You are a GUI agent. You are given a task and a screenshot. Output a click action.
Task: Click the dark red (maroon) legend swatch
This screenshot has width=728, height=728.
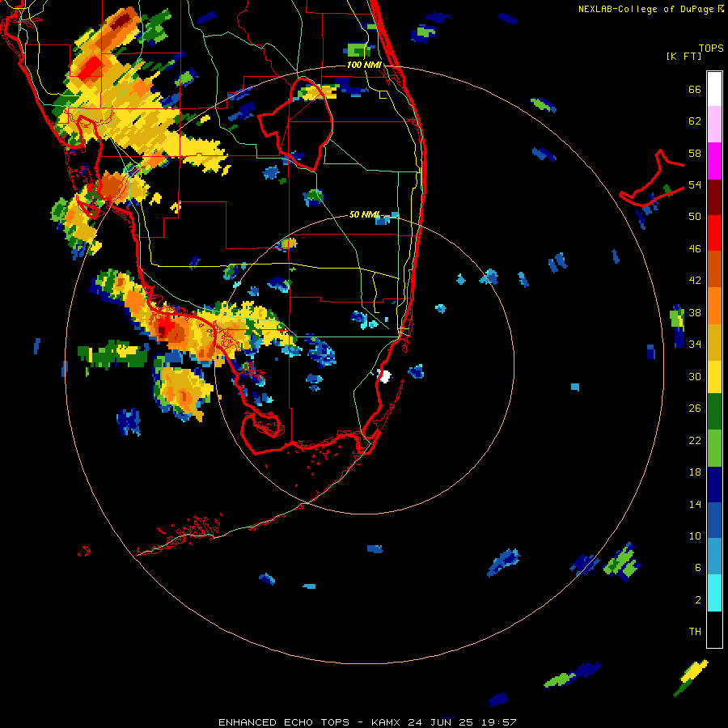(x=714, y=197)
